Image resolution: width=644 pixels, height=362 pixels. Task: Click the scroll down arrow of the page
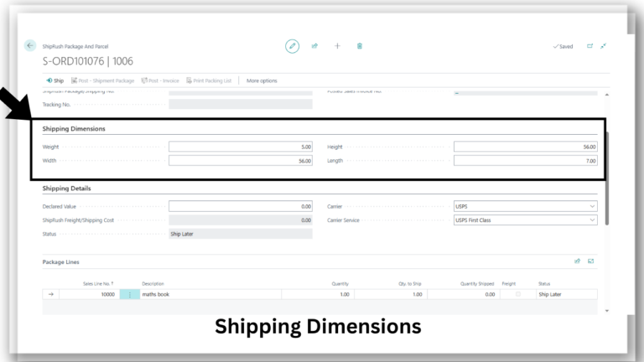click(x=607, y=311)
